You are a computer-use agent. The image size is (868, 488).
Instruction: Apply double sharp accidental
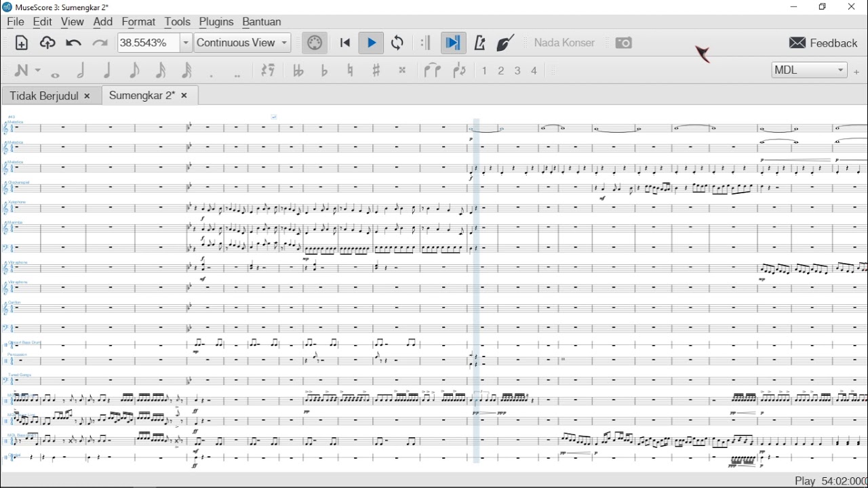tap(403, 70)
